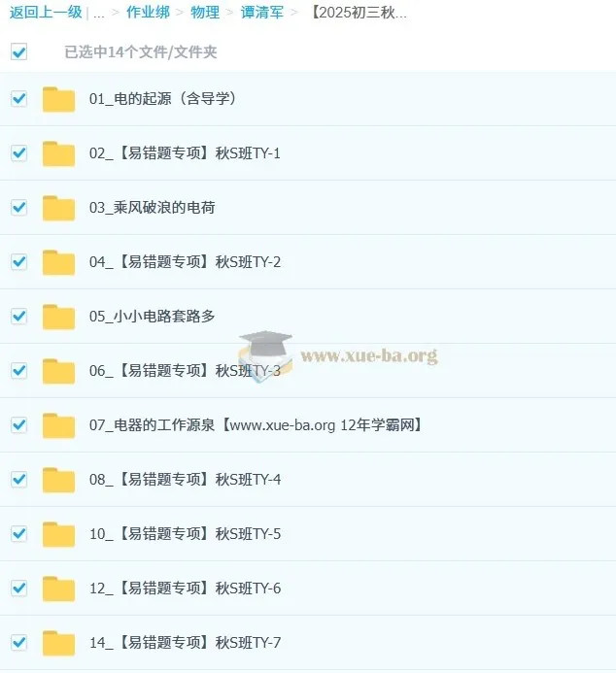Open folder name 04_【易错题专项】秋S班TY-2
The height and width of the screenshot is (673, 616).
click(x=185, y=262)
